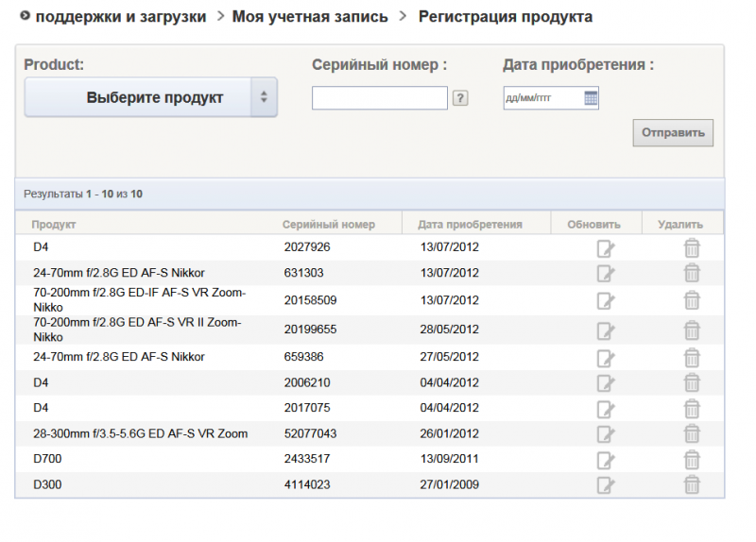Image resolution: width=756 pixels, height=542 pixels.
Task: Click the Дата приобретения column header
Action: (470, 224)
